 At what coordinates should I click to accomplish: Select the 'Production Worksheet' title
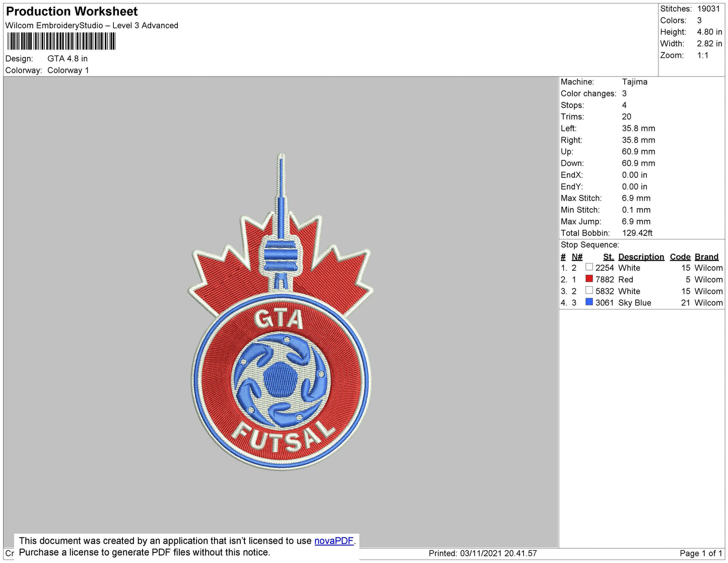point(72,12)
